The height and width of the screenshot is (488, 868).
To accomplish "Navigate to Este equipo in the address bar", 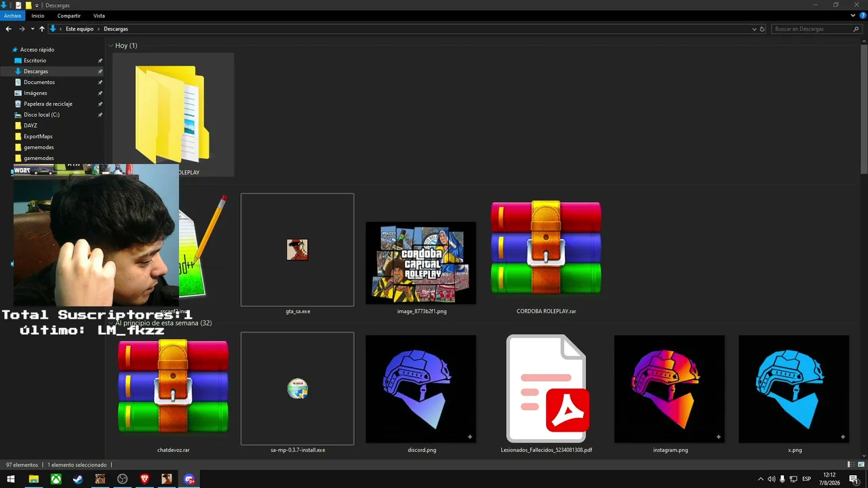I will point(79,29).
